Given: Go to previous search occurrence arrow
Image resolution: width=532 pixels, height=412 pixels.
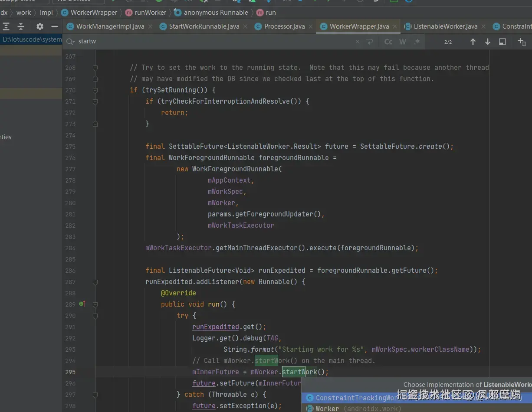Looking at the screenshot, I should (473, 42).
